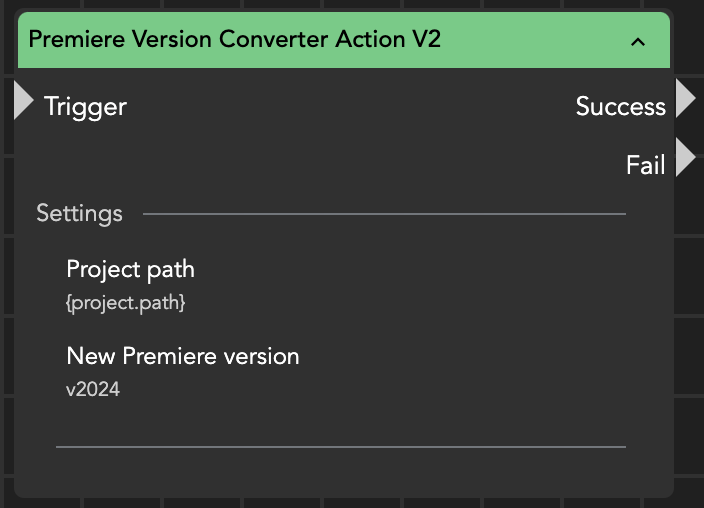Edit the {project.path} value field
The width and height of the screenshot is (704, 508).
coord(126,302)
